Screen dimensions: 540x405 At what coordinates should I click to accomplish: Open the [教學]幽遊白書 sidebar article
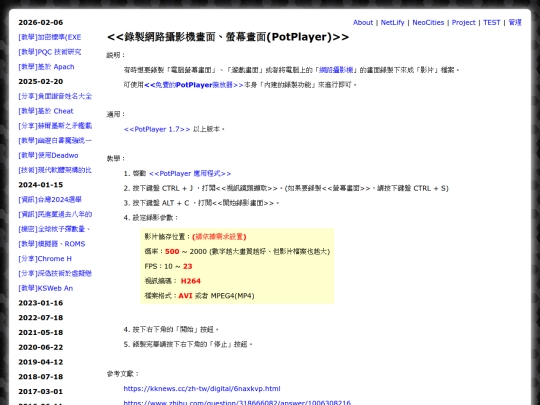55,141
